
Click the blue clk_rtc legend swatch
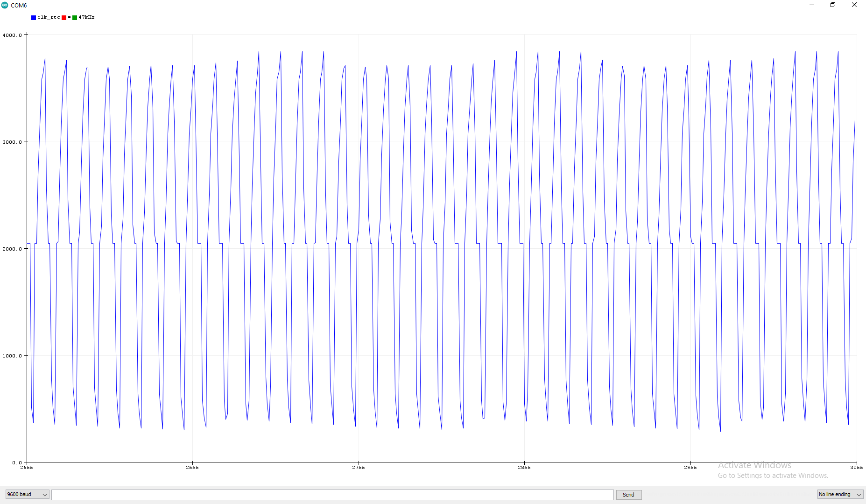coord(34,18)
